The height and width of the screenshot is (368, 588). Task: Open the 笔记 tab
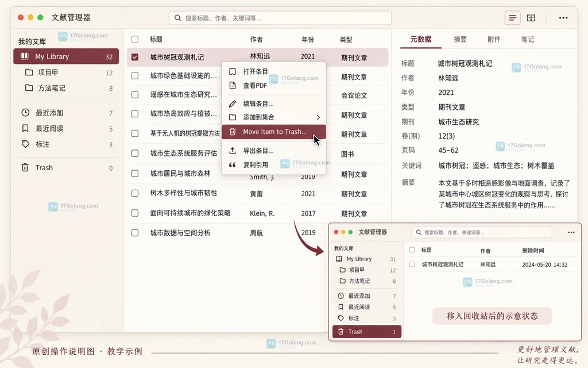point(527,39)
